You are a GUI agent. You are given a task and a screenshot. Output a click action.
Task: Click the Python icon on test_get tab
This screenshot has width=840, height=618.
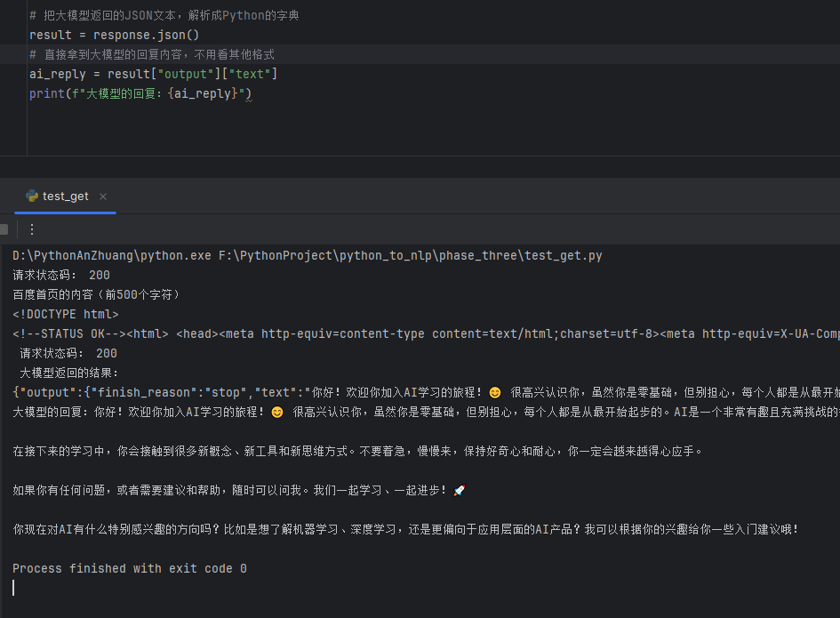point(32,197)
